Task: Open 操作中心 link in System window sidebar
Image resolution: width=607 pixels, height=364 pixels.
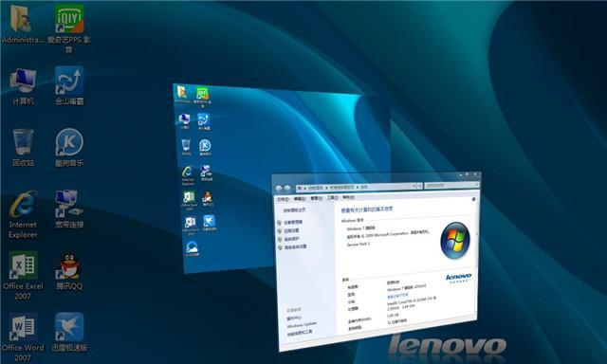Action: pos(294,318)
